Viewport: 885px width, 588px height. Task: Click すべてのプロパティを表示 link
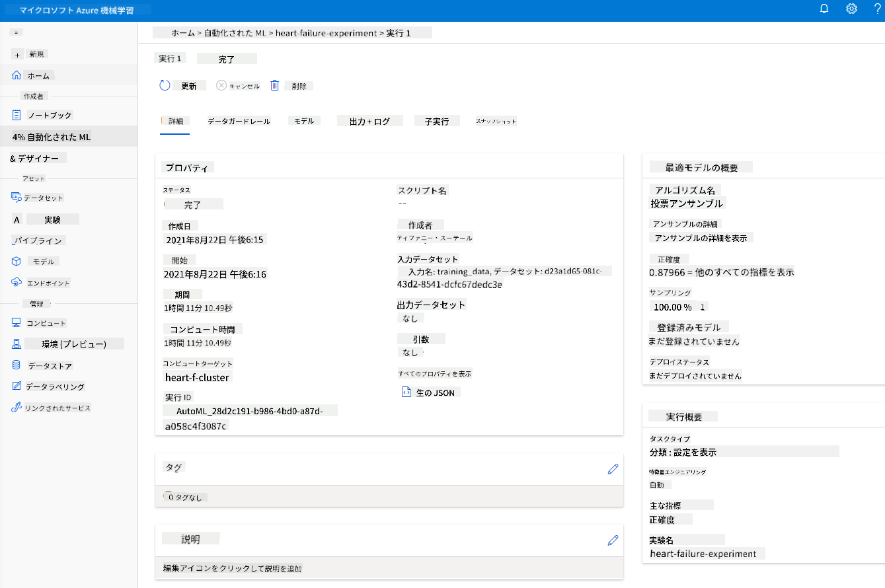click(434, 373)
